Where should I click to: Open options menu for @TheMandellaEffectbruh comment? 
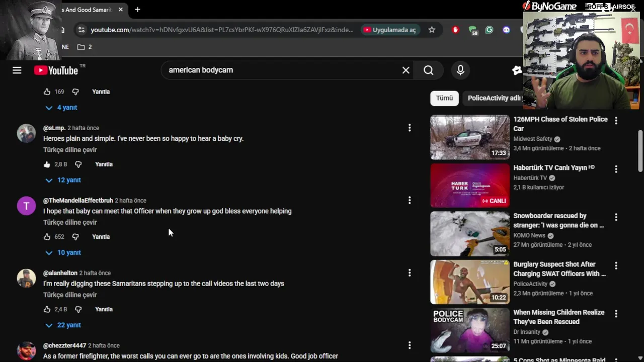(x=410, y=201)
